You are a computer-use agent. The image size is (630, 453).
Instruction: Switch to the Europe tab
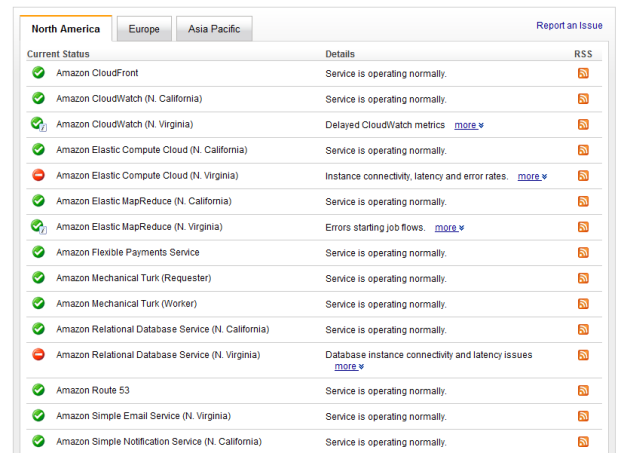pyautogui.click(x=144, y=29)
